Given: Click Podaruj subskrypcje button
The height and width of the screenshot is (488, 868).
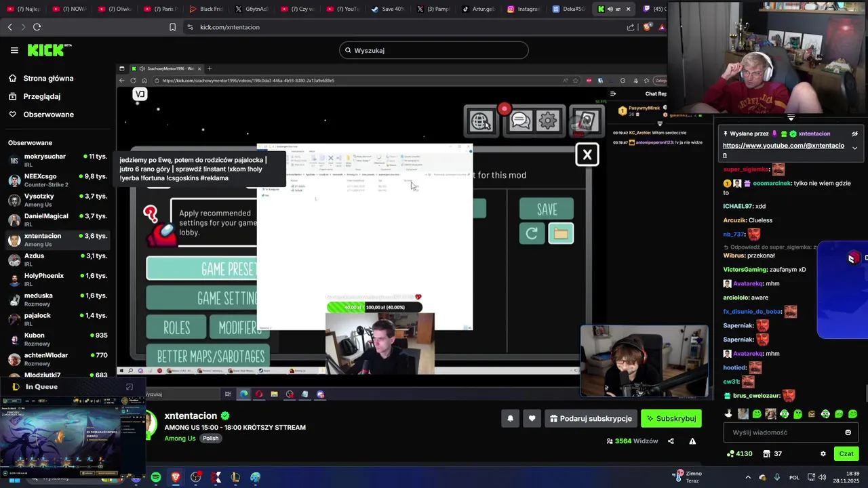Looking at the screenshot, I should point(591,419).
